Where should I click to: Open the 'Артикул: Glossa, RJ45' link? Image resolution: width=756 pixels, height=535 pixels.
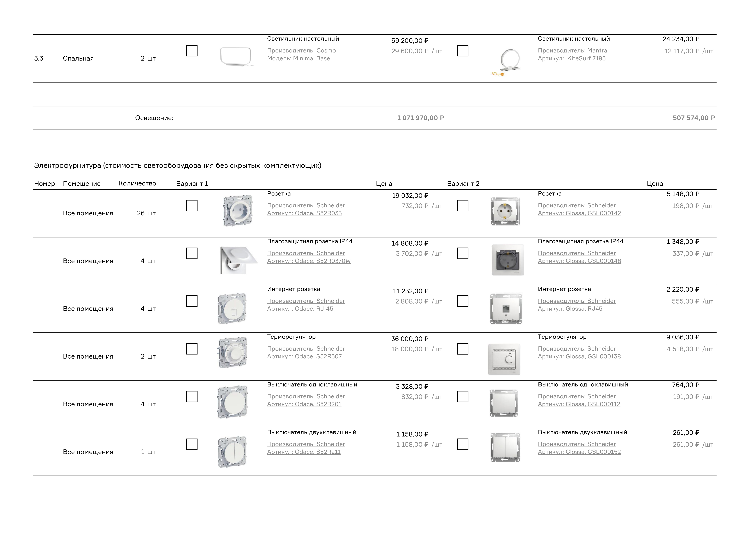coord(570,309)
